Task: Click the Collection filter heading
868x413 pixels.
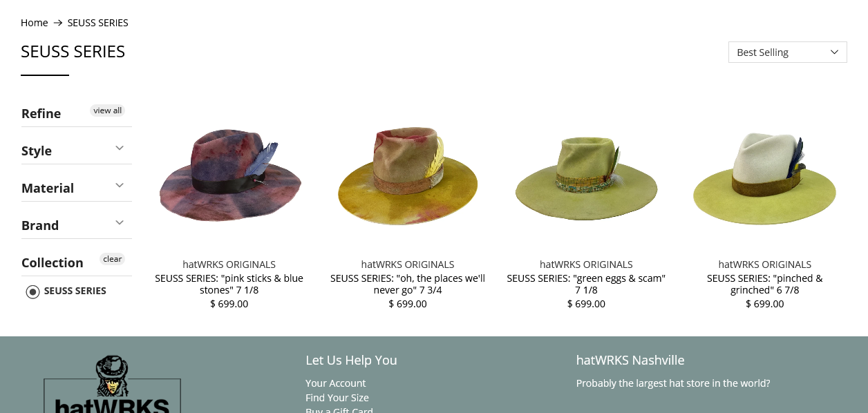Action: point(53,262)
